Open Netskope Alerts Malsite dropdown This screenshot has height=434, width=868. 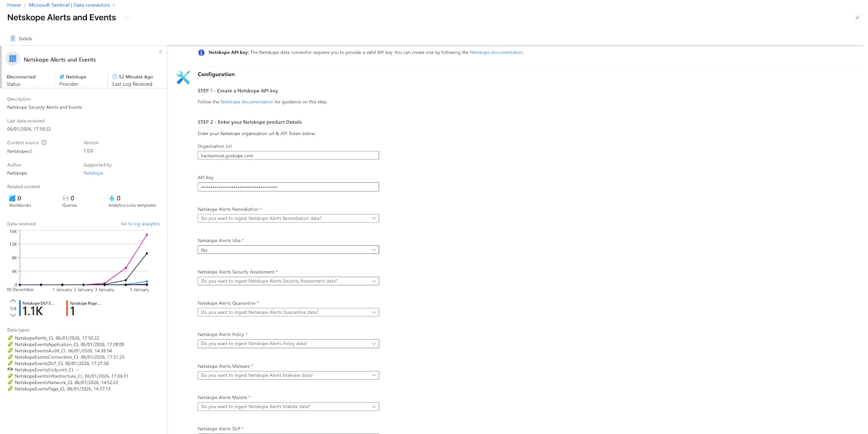click(x=288, y=407)
